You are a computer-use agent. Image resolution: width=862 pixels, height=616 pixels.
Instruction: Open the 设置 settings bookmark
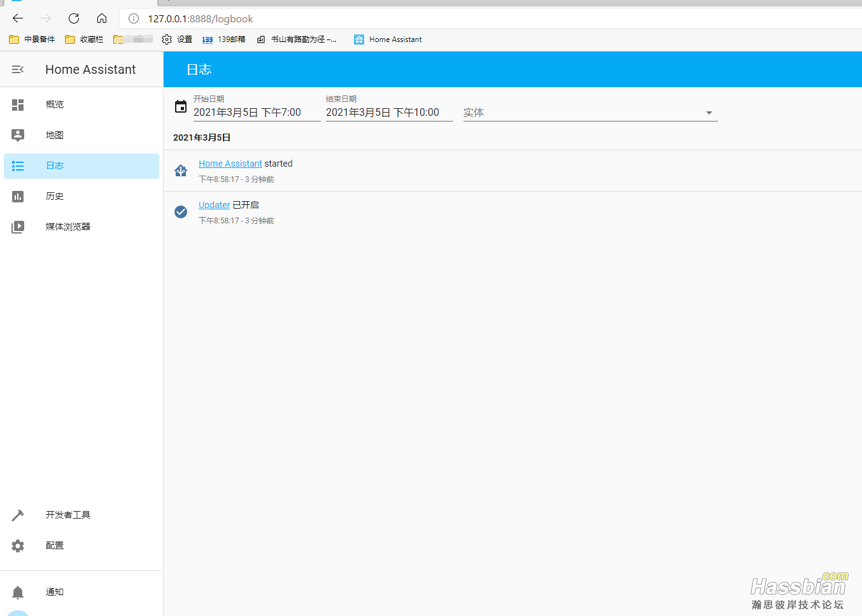(177, 39)
